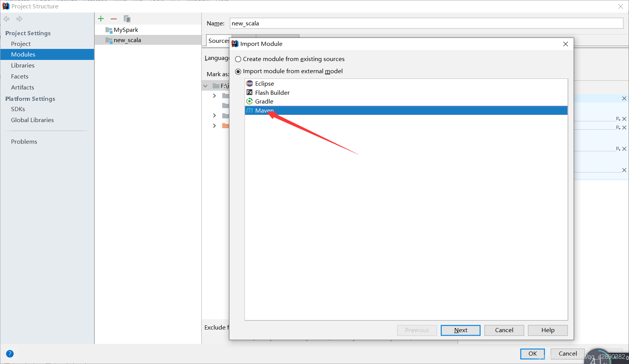629x364 pixels.
Task: Expand the first folder under the content root
Action: click(215, 96)
